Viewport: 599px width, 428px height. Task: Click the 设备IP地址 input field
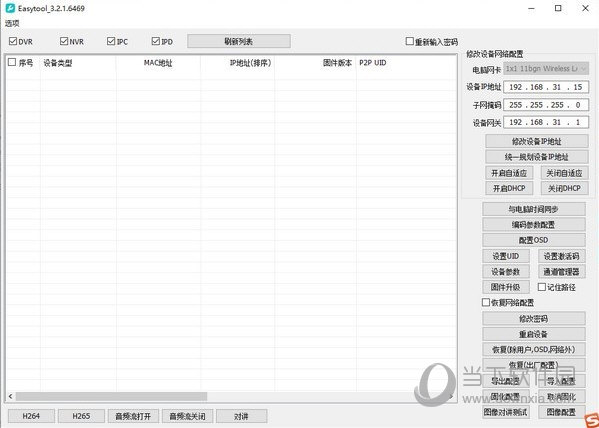[x=546, y=87]
